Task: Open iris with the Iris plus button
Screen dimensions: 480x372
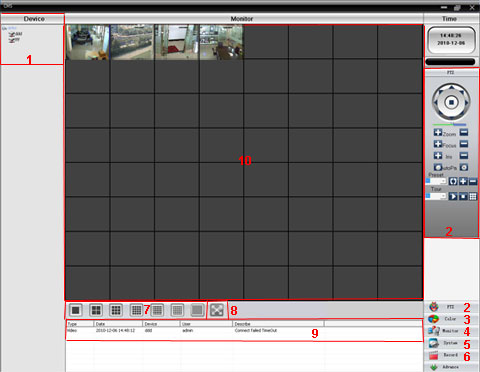Action: tap(438, 156)
